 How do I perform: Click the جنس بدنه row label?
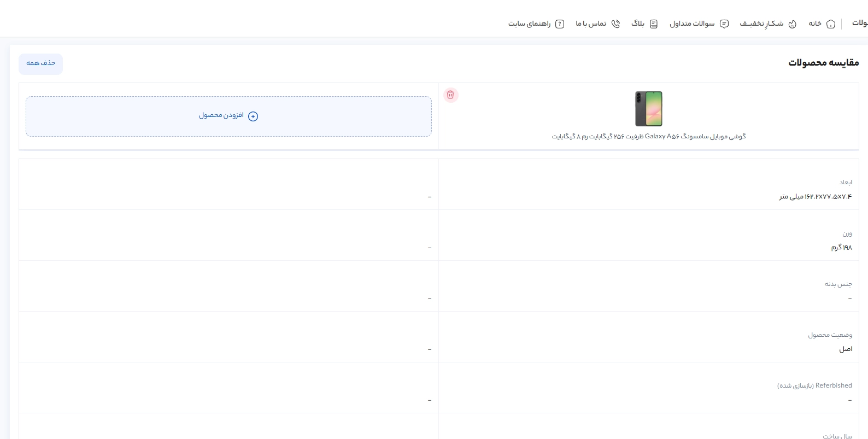(x=838, y=284)
